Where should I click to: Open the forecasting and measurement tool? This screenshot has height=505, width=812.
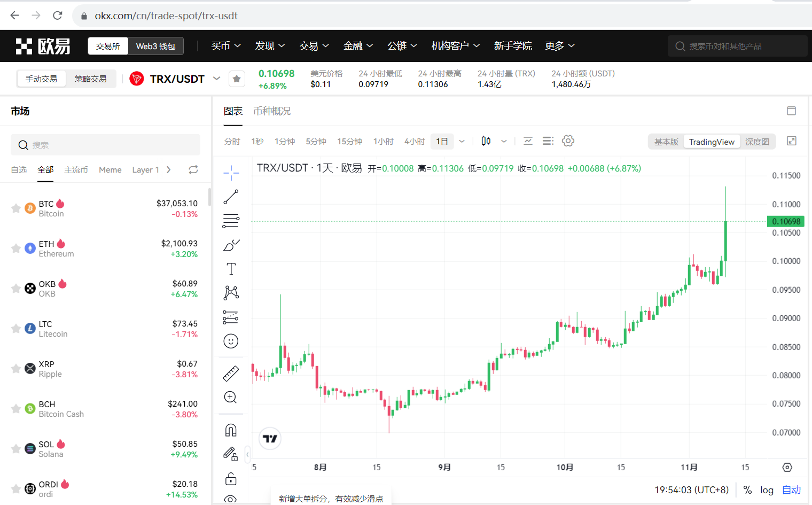[x=231, y=317]
